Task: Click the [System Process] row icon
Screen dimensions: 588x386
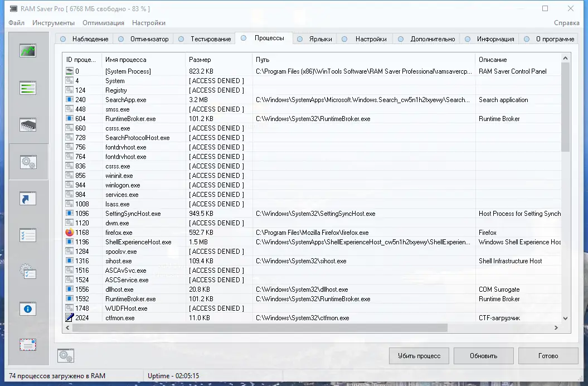Action: point(69,71)
